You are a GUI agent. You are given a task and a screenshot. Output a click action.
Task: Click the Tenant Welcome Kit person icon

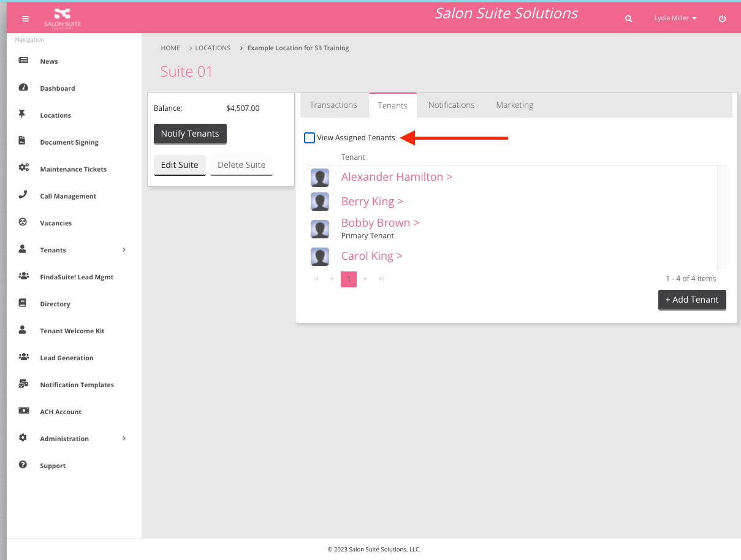pos(23,330)
